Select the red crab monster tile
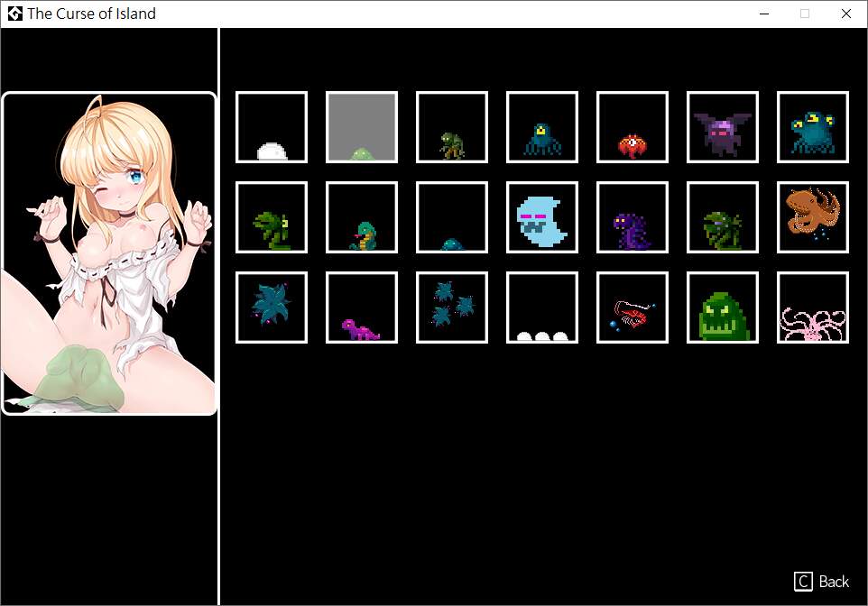 click(x=633, y=127)
